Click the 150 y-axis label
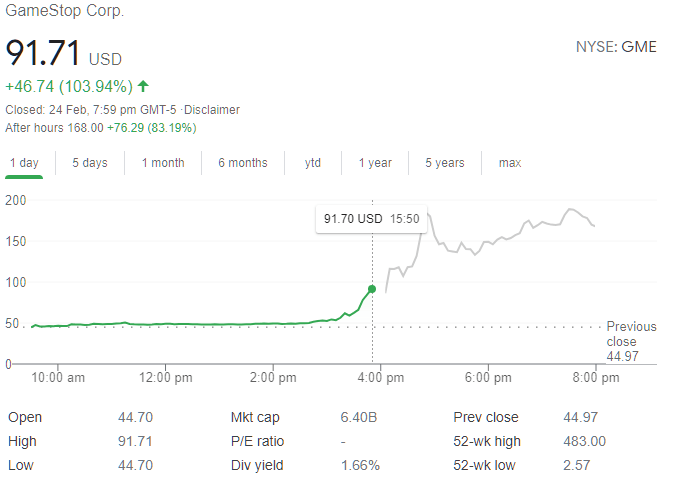 click(16, 241)
